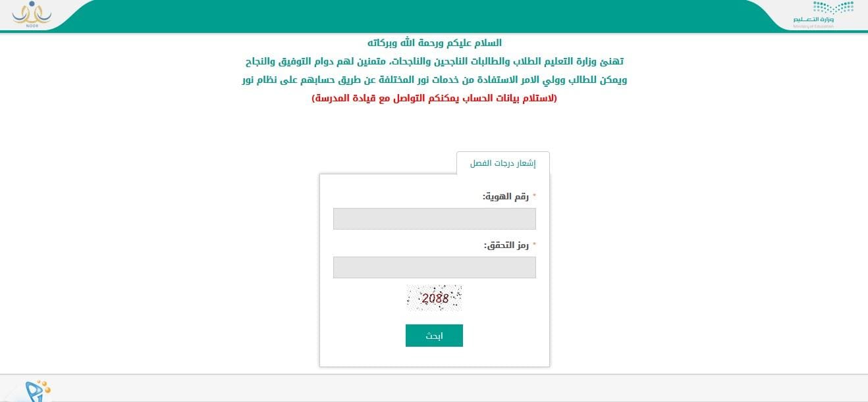Click the captcha image showing 2088
868x402 pixels.
coord(434,298)
